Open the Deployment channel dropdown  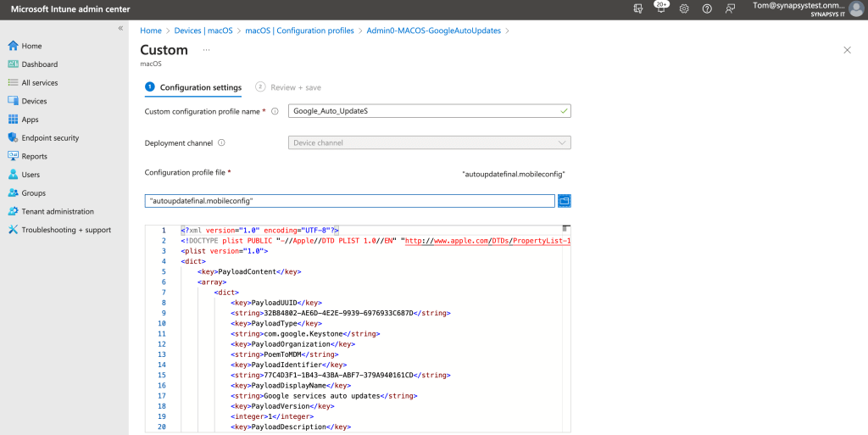click(x=430, y=143)
